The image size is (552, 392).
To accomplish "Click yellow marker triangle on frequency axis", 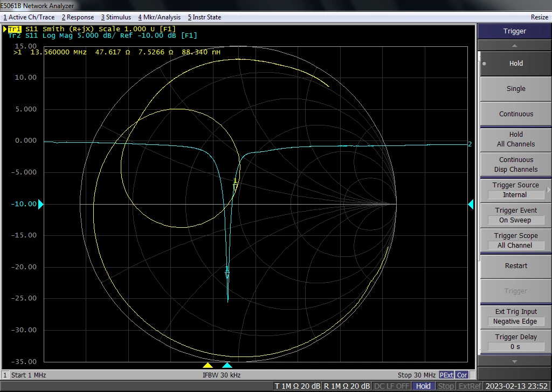I will (208, 365).
